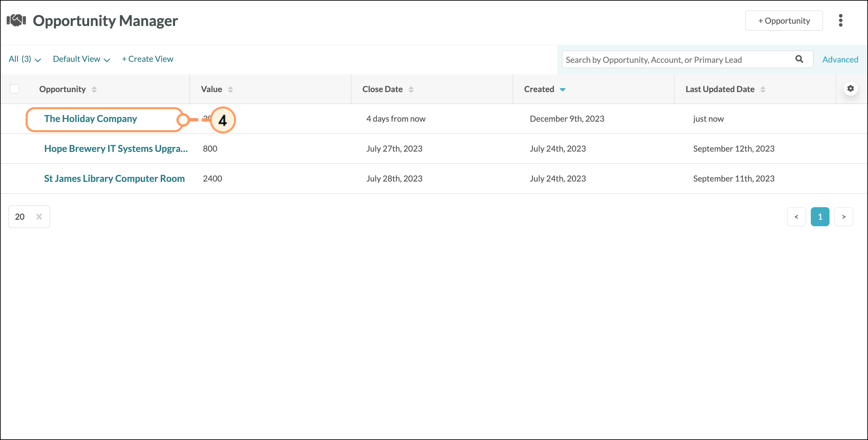Click the handshake Opportunity Manager icon
868x440 pixels.
[16, 20]
